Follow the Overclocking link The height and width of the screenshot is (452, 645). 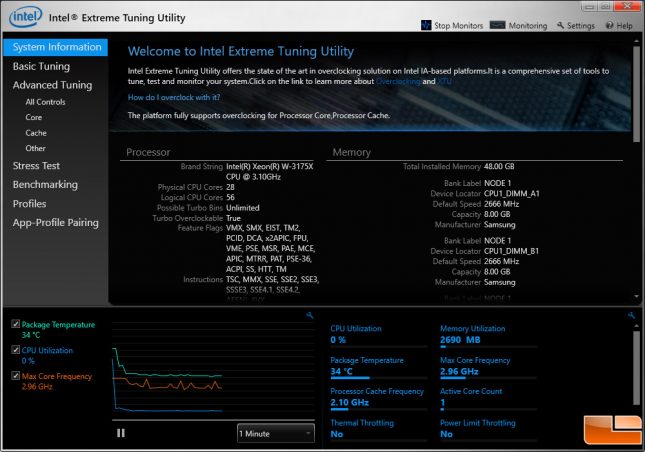point(398,81)
